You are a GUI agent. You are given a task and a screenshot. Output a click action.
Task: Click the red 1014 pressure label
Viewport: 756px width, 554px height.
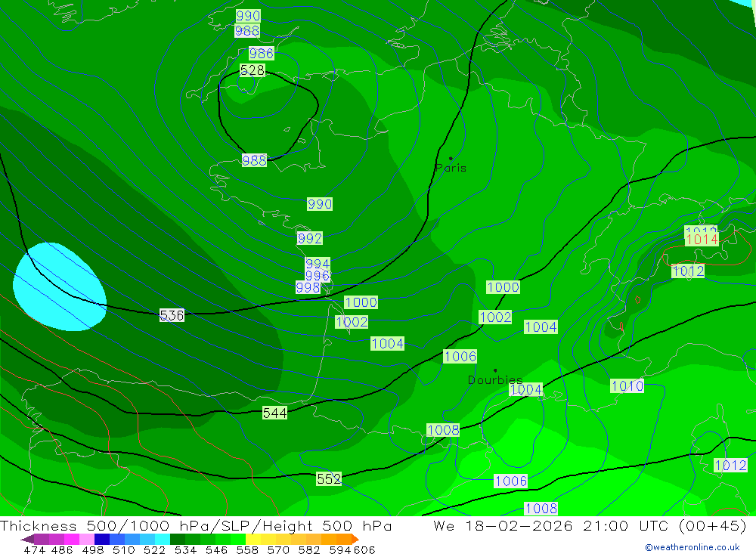click(x=702, y=240)
